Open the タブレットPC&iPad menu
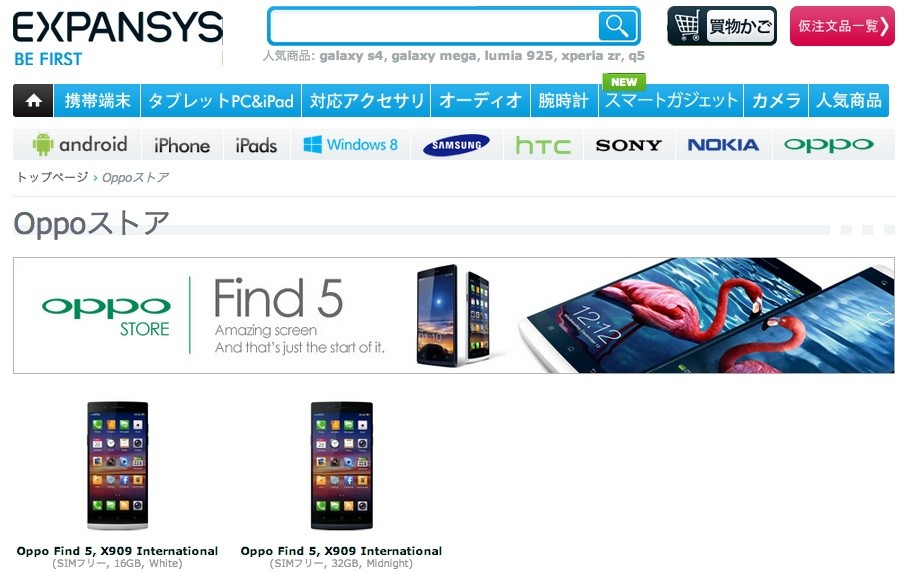The height and width of the screenshot is (572, 905). click(220, 100)
